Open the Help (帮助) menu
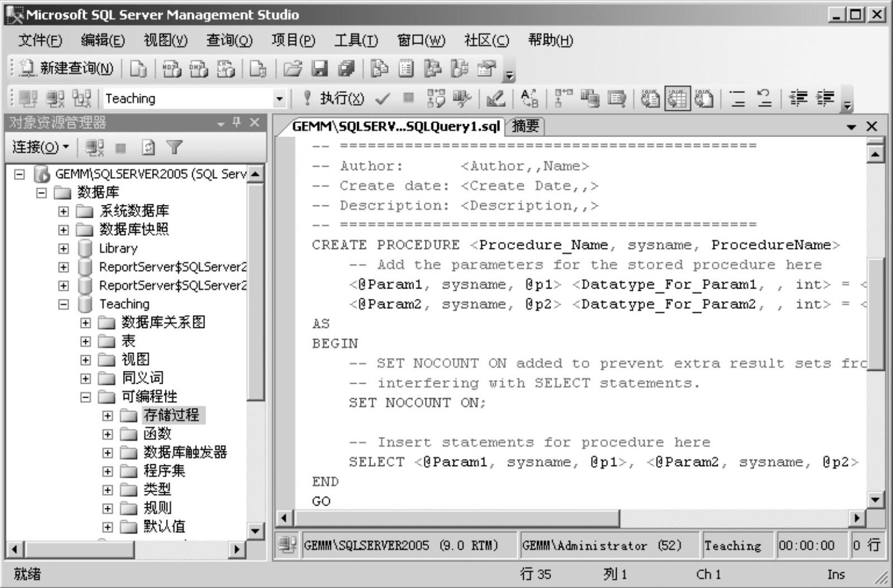 coord(550,40)
